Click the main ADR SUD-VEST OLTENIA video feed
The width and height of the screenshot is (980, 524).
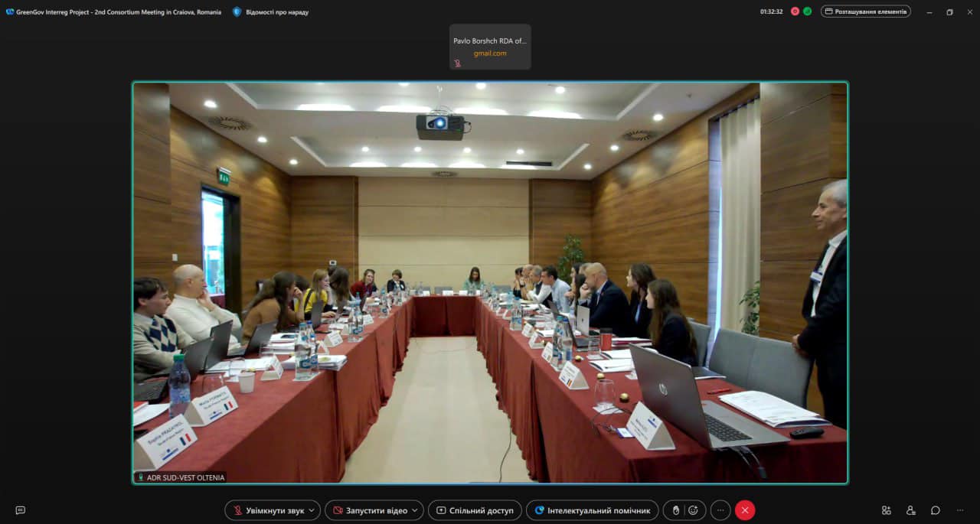click(x=490, y=282)
